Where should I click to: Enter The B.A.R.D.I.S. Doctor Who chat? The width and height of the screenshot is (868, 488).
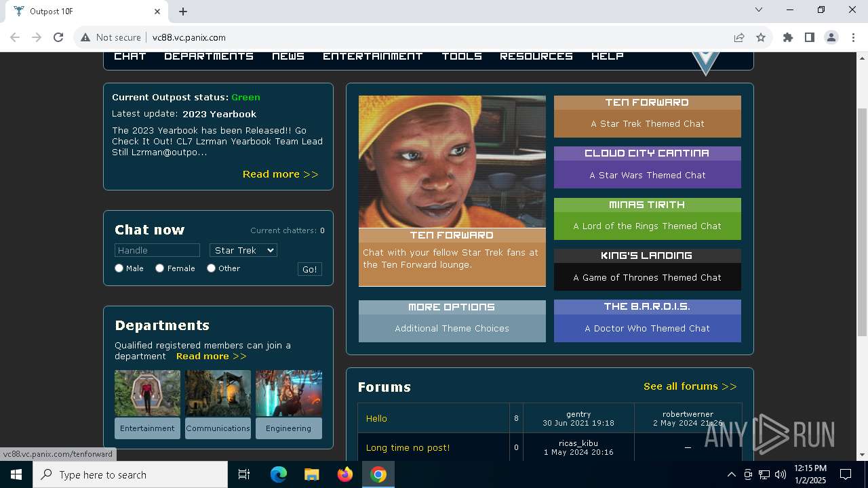(x=648, y=321)
